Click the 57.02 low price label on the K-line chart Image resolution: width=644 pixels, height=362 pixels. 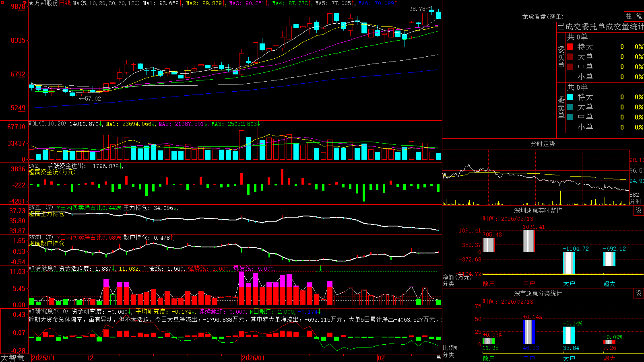[x=93, y=99]
